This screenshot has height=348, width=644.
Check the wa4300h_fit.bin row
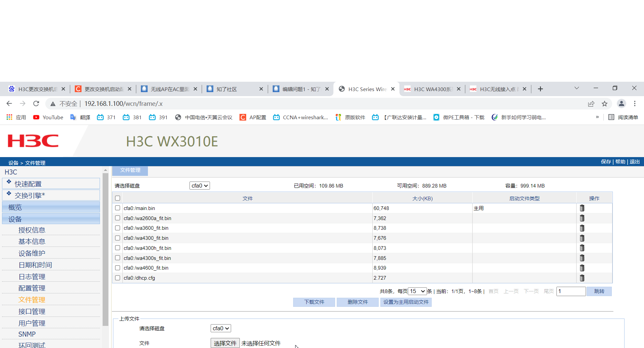point(117,248)
